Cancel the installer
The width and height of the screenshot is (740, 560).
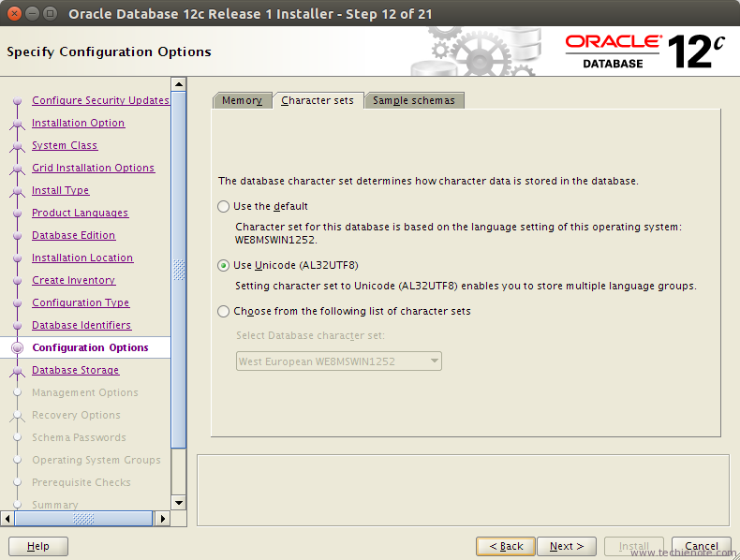(702, 546)
